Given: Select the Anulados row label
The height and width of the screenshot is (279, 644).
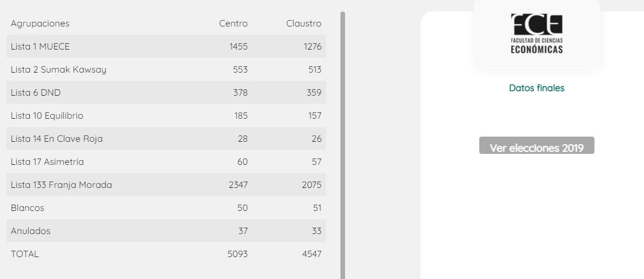Looking at the screenshot, I should [31, 231].
